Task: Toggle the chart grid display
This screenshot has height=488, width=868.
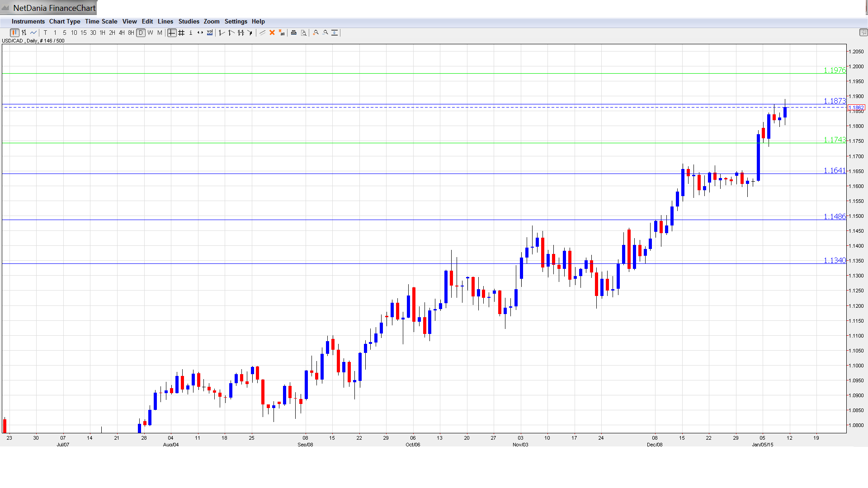Action: coord(181,33)
